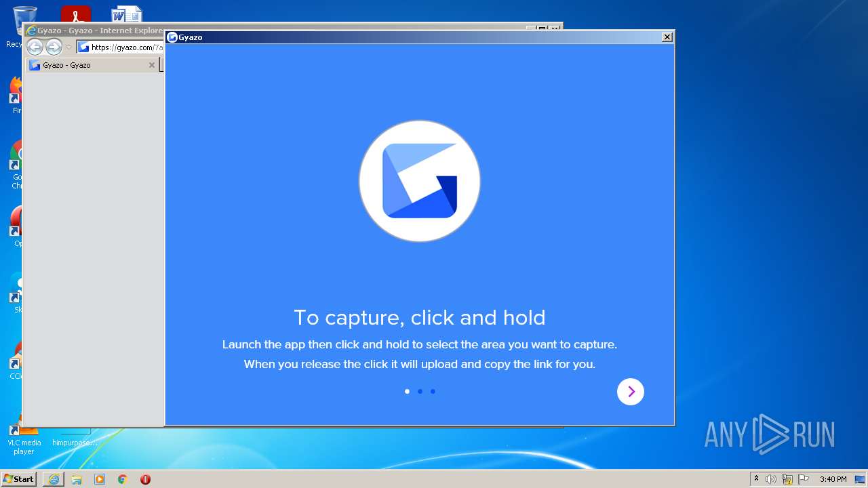Image resolution: width=868 pixels, height=488 pixels.
Task: Launch Windows Media Player from taskbar
Action: [x=100, y=479]
